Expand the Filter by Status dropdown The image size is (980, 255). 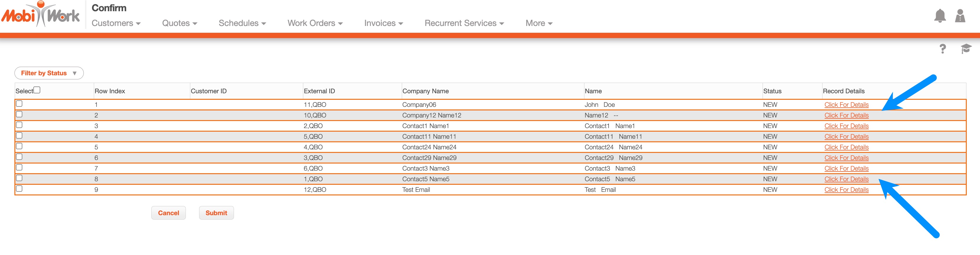(49, 73)
